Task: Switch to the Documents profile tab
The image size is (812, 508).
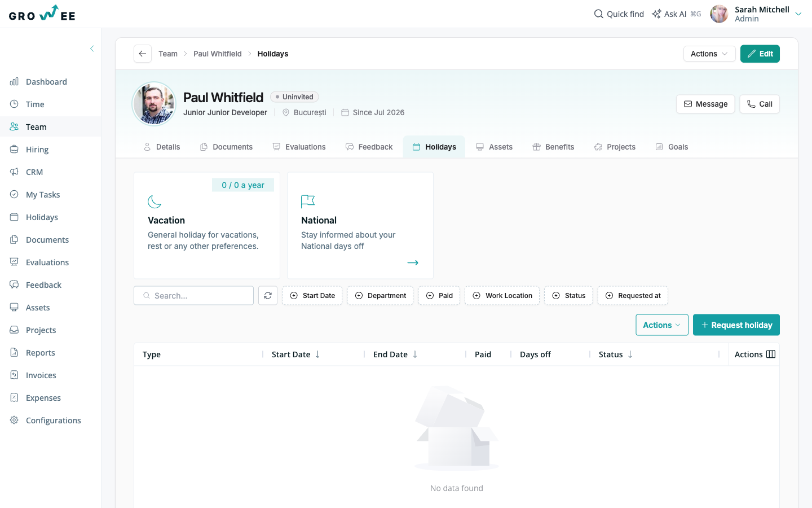Action: coord(226,147)
